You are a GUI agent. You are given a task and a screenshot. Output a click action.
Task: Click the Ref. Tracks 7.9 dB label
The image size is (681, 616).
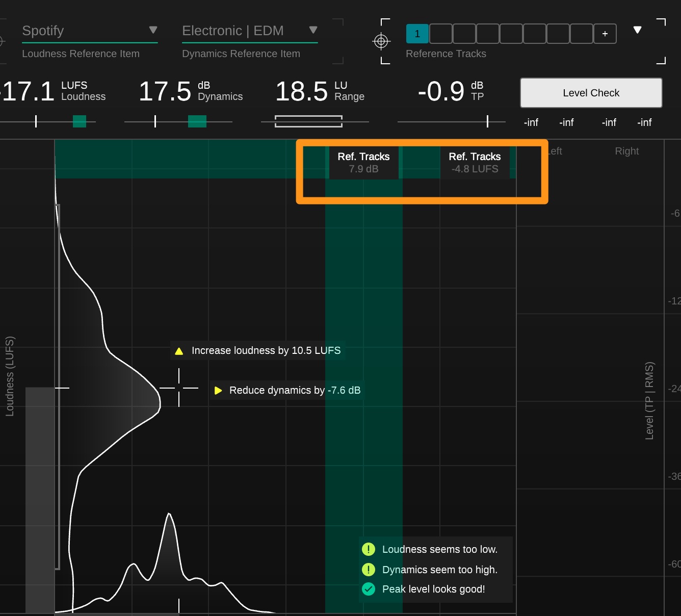click(363, 163)
